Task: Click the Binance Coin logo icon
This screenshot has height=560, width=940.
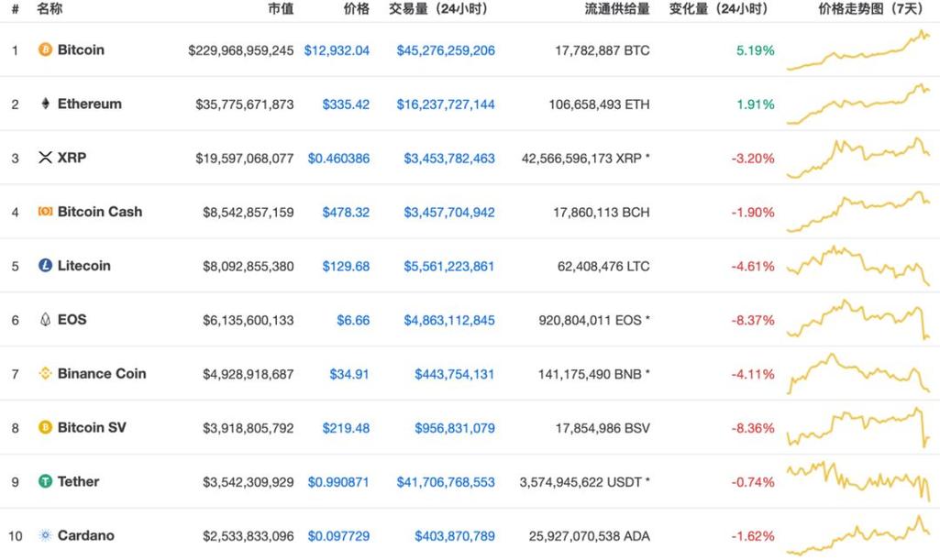Action: 45,373
